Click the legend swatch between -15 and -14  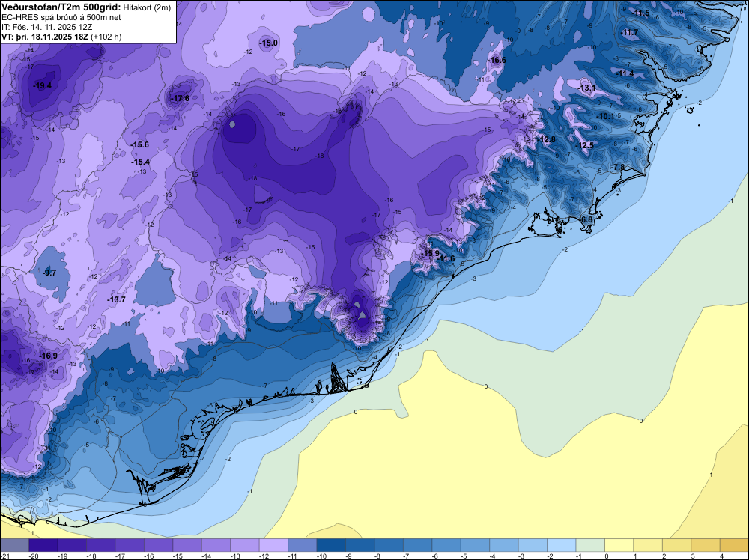pos(187,545)
